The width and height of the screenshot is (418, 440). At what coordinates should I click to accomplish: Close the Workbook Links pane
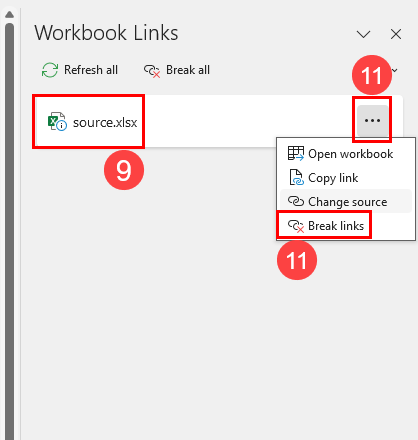(x=396, y=34)
